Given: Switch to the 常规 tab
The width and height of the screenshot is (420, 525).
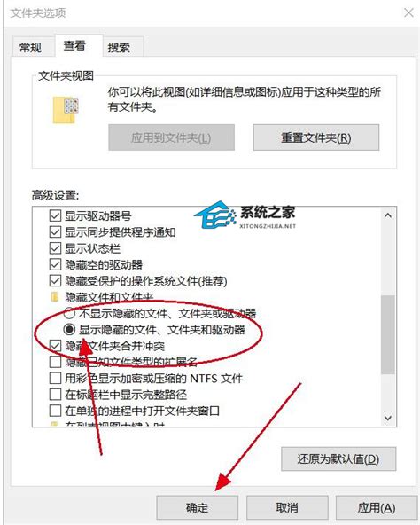Looking at the screenshot, I should [x=31, y=47].
